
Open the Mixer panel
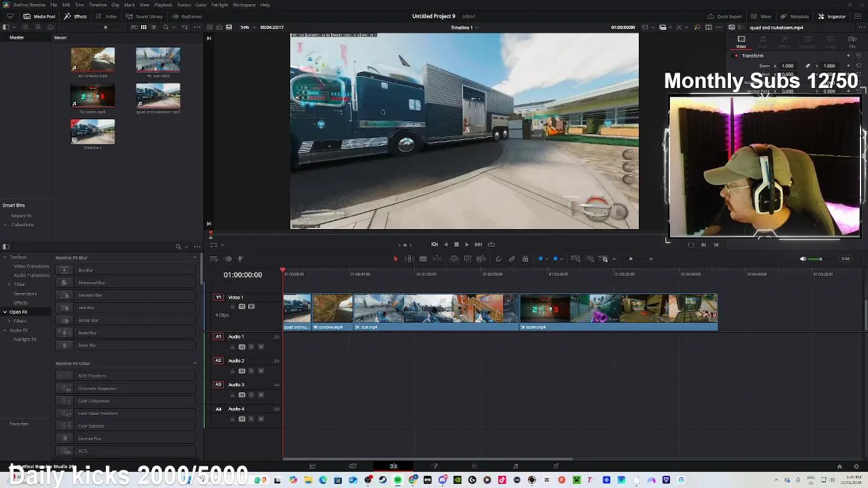[762, 16]
